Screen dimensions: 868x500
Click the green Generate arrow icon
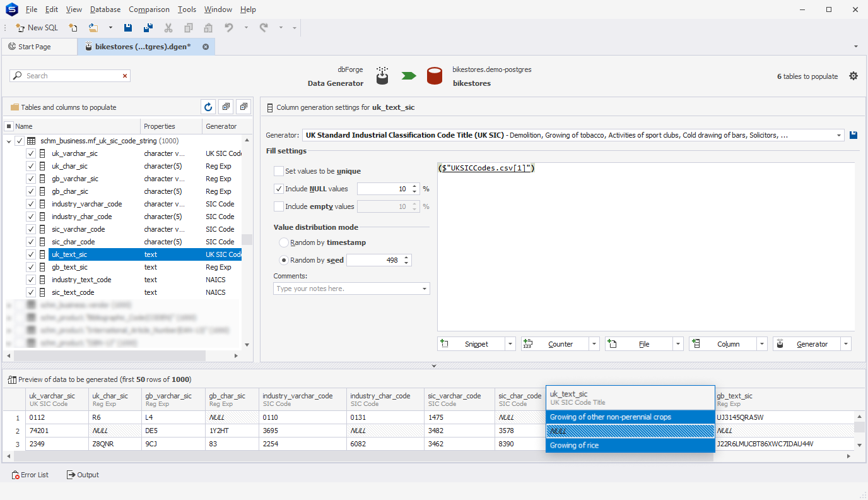(409, 76)
